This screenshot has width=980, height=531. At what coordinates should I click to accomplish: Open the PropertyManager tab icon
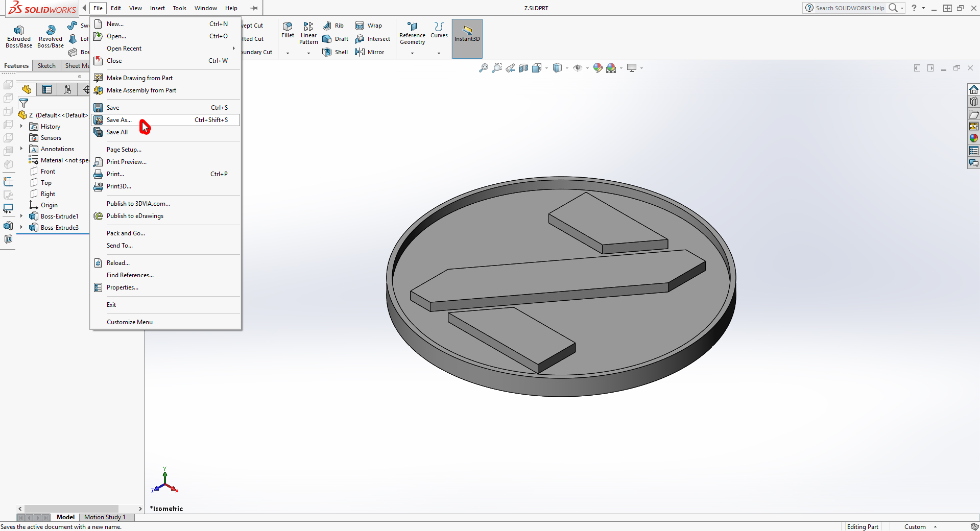47,90
